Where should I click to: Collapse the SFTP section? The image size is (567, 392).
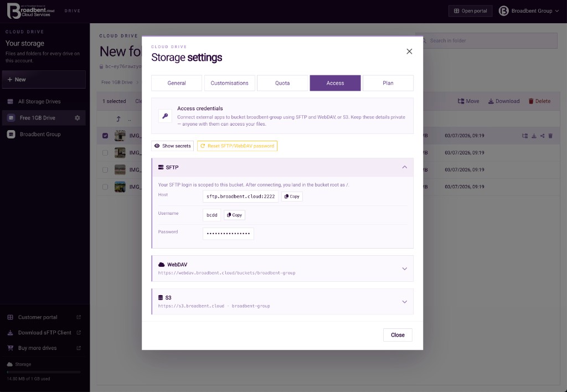[405, 167]
